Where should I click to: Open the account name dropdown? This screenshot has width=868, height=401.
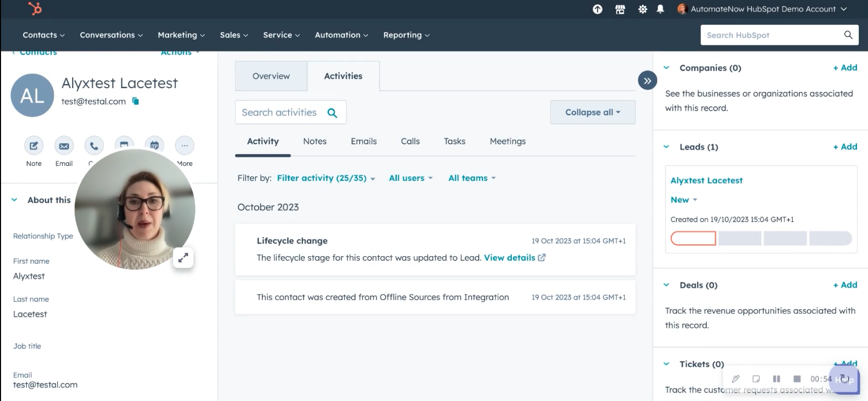(769, 9)
